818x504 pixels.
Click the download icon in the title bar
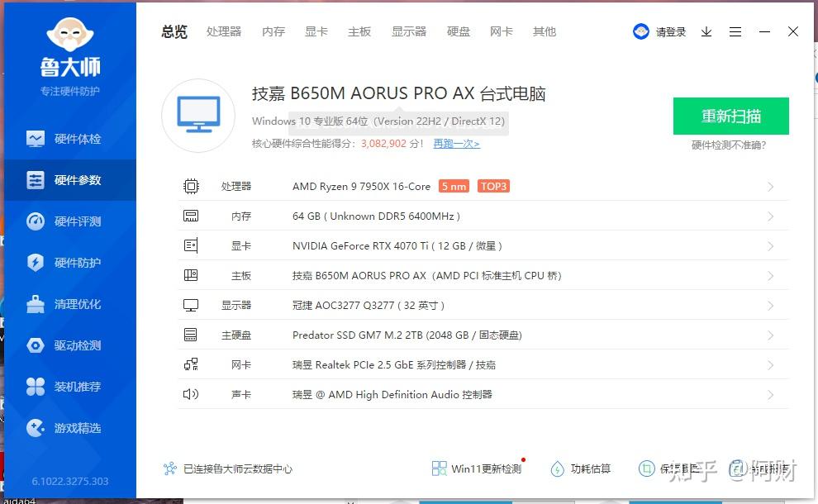pos(706,31)
